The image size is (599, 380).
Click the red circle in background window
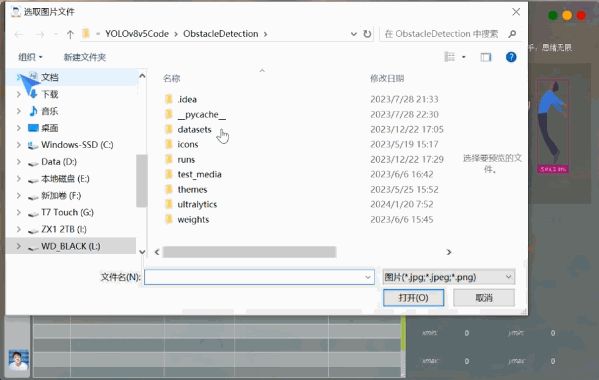click(x=581, y=16)
